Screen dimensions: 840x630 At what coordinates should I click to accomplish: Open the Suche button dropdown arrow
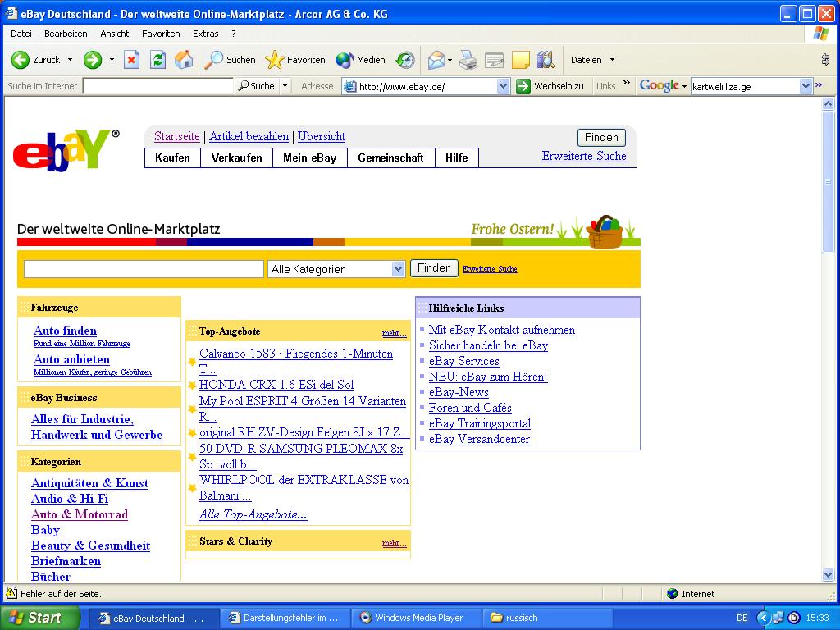click(285, 85)
